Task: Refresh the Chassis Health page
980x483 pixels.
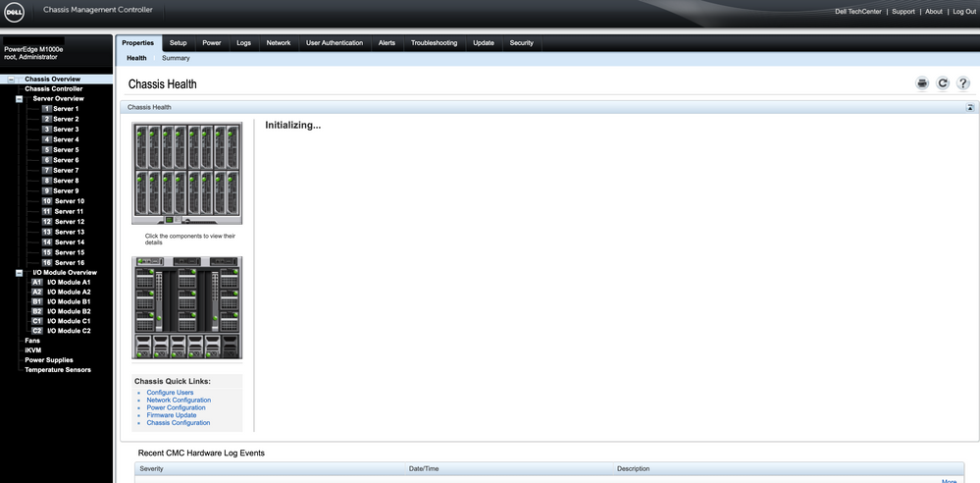Action: pos(943,83)
